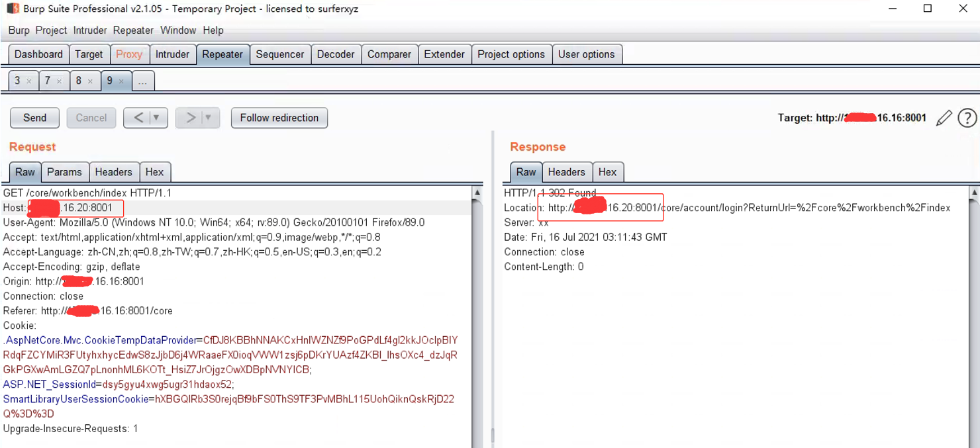Open the Project options tab
Viewport: 980px width, 448px height.
pos(511,54)
